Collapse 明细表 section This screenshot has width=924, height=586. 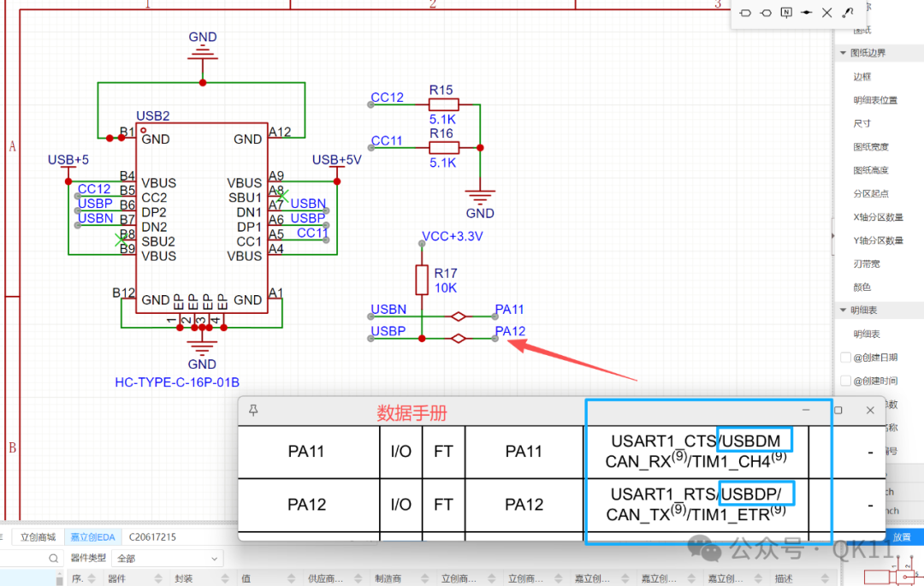point(843,311)
